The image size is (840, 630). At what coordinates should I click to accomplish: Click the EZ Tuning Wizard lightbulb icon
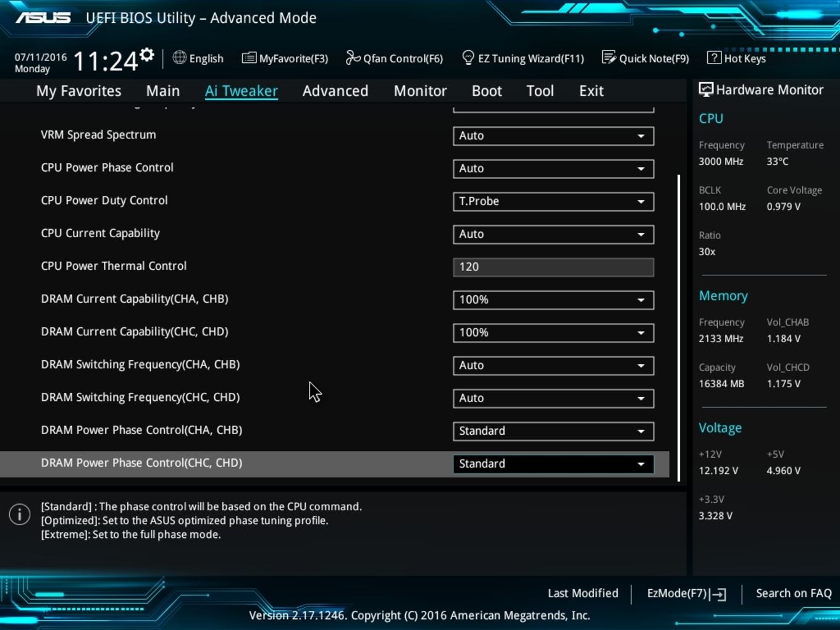pos(468,57)
